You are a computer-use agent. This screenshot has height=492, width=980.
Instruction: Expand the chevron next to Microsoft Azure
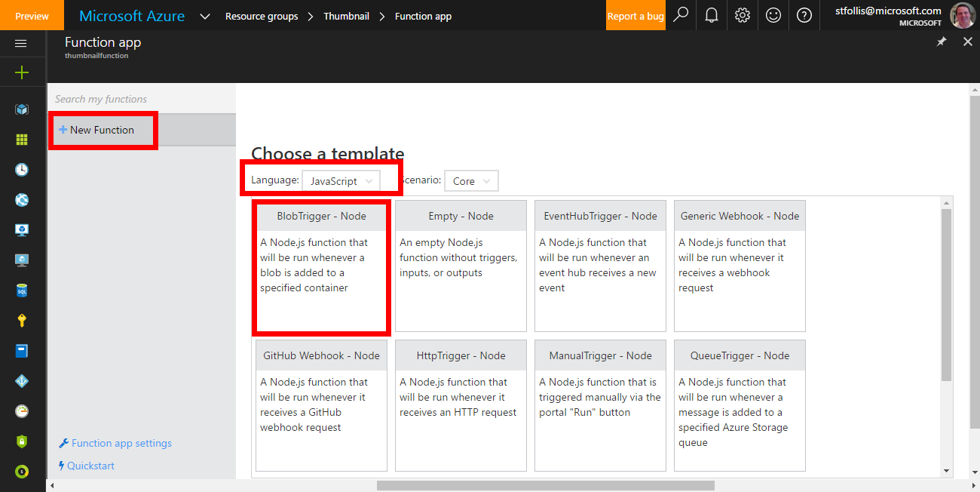click(x=205, y=17)
